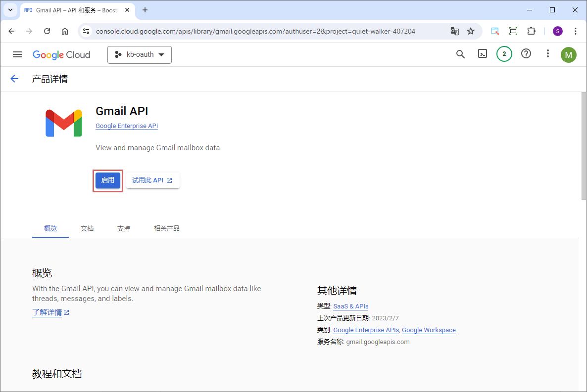Image resolution: width=587 pixels, height=392 pixels.
Task: Open the help question mark icon
Action: tap(526, 54)
